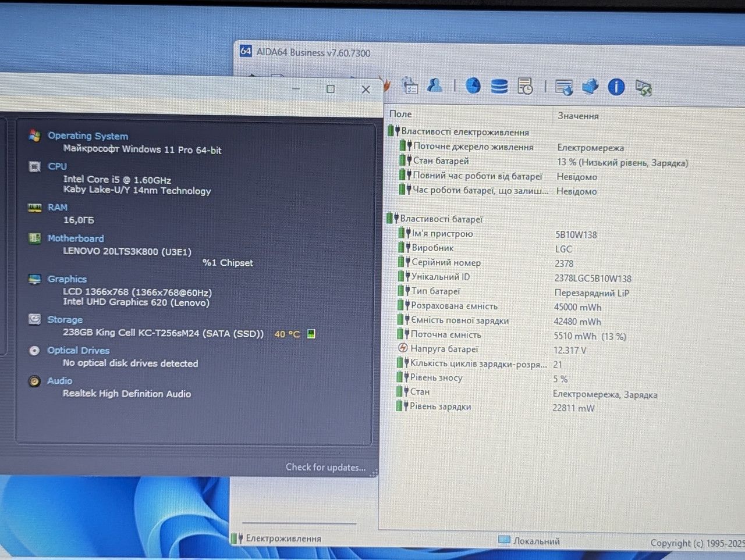745x560 pixels.
Task: Open the Motherboard section link
Action: pos(76,238)
